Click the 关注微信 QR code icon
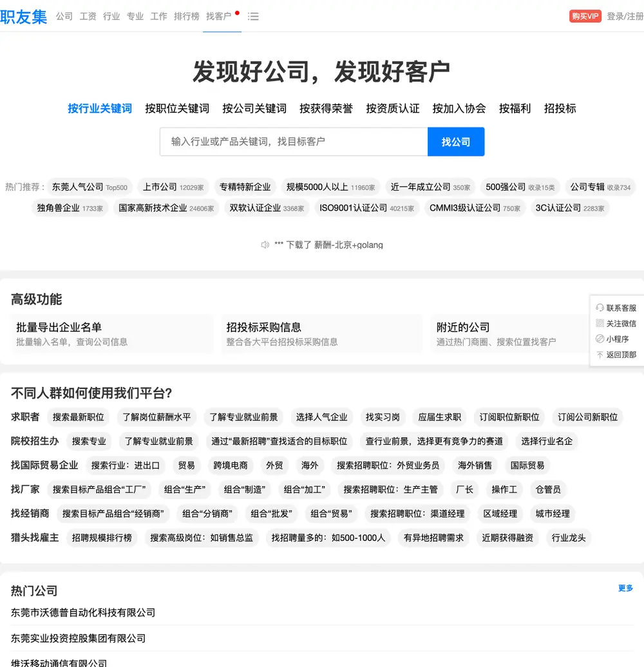This screenshot has width=644, height=667. click(x=600, y=323)
